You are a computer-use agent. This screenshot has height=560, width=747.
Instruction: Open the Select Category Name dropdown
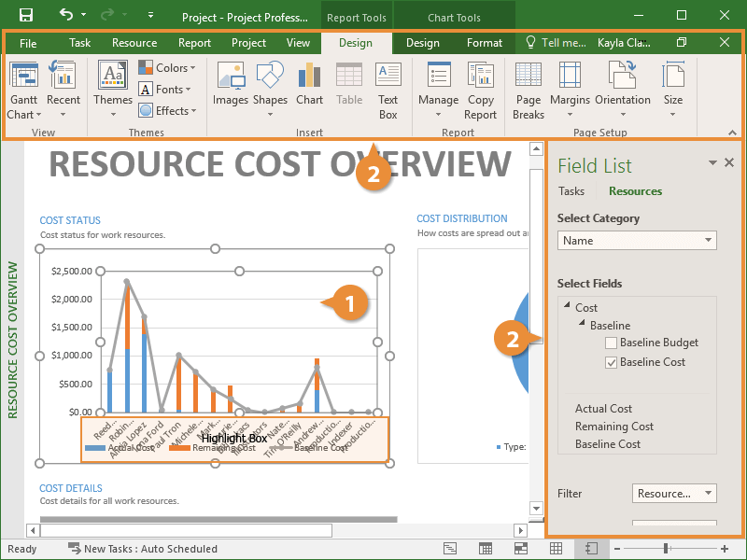637,241
